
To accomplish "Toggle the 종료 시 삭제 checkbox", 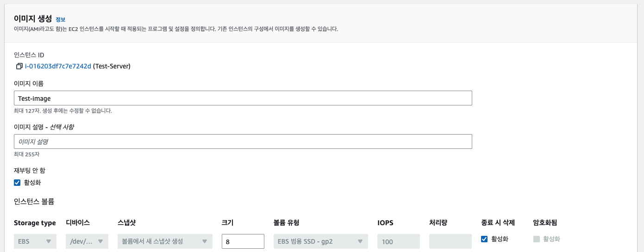I will [484, 239].
